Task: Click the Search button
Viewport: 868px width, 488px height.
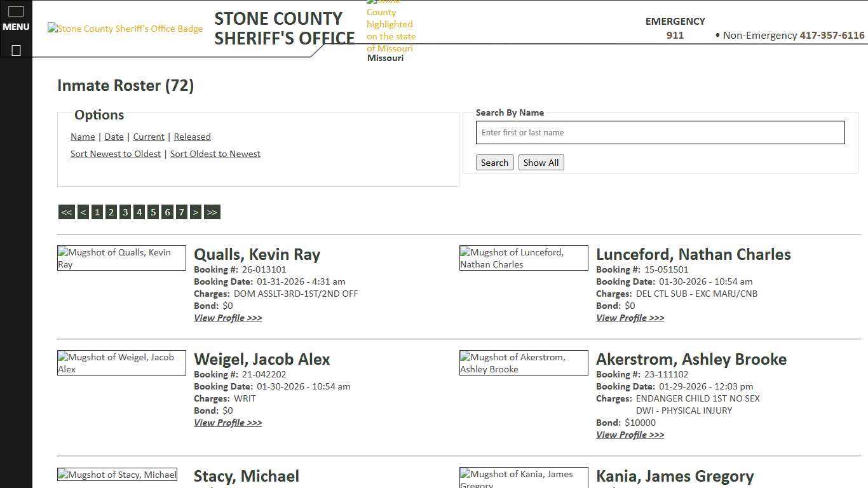Action: pos(494,162)
